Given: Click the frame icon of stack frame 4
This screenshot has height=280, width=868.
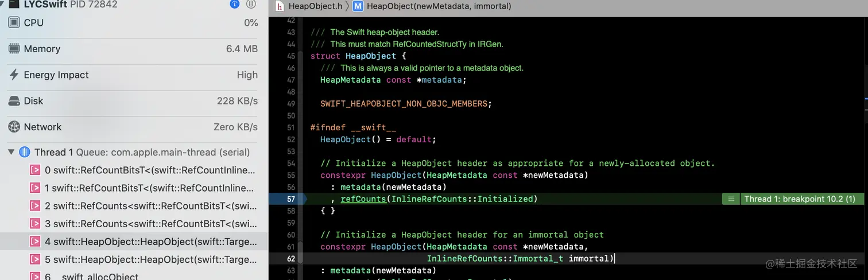Looking at the screenshot, I should point(35,242).
